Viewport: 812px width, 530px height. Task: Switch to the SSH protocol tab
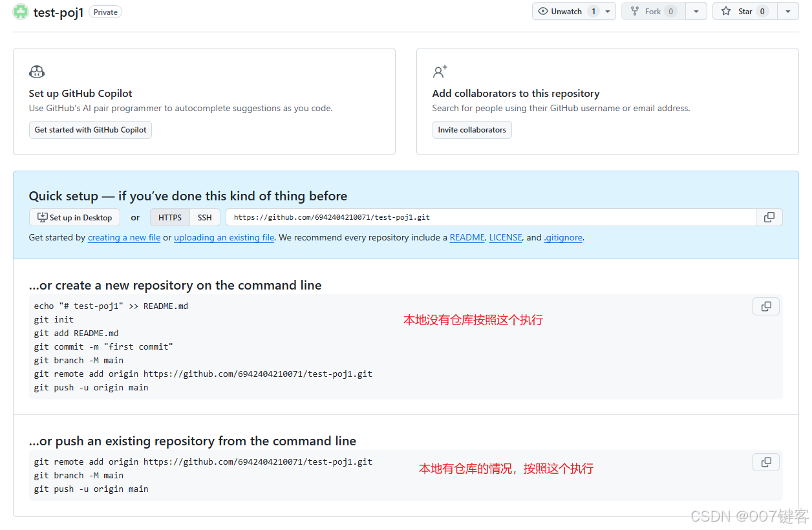coord(205,218)
